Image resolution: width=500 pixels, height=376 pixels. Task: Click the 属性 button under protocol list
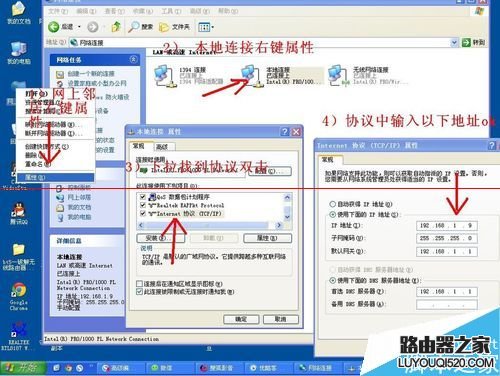click(x=268, y=238)
